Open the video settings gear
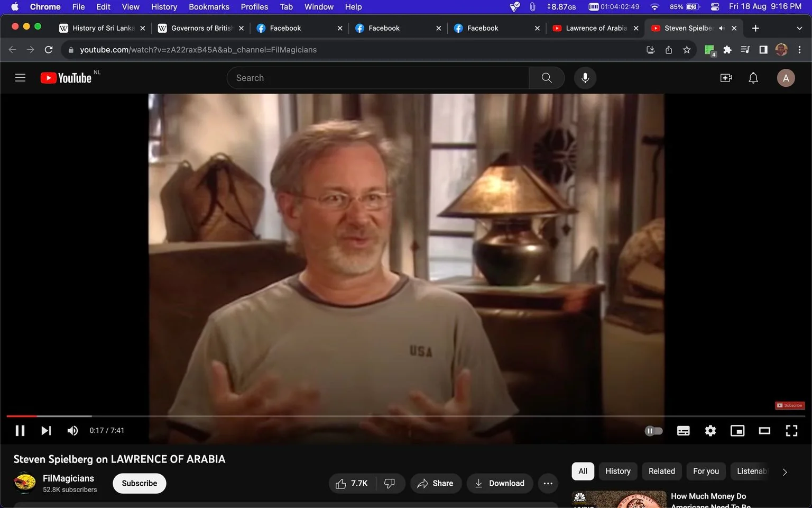Image resolution: width=812 pixels, height=508 pixels. (x=710, y=431)
